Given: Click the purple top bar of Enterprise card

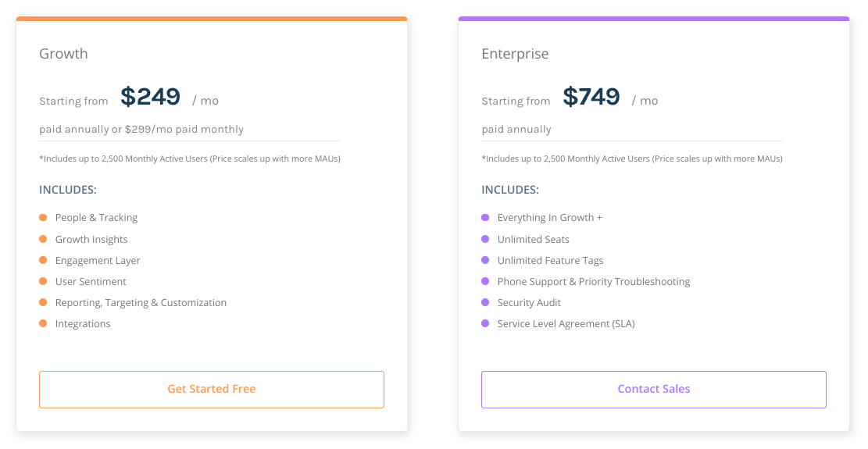Looking at the screenshot, I should click(x=654, y=19).
